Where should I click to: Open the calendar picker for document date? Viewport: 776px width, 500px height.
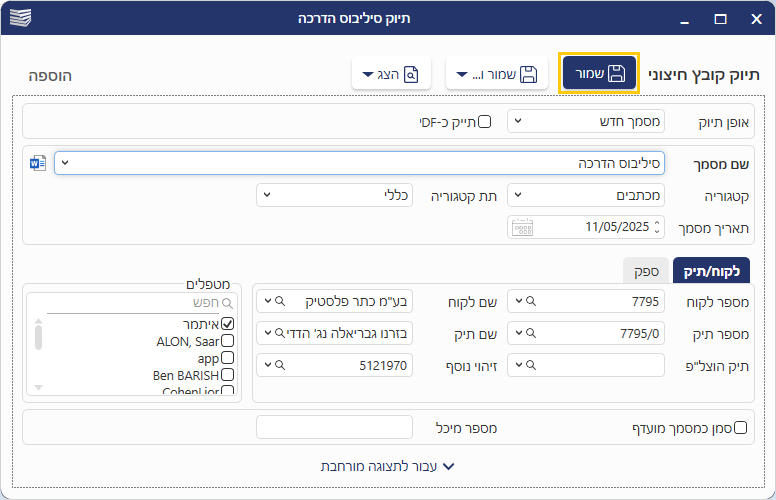coord(522,227)
